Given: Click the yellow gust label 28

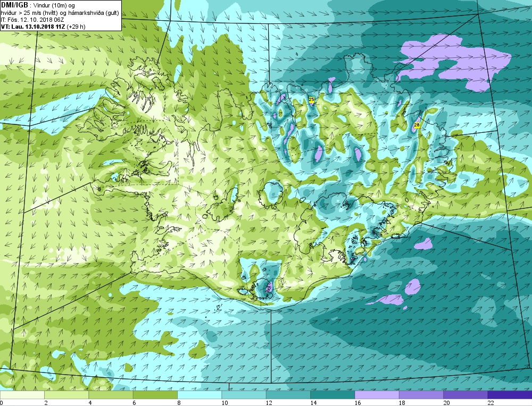Looking at the screenshot, I should pos(417,125).
